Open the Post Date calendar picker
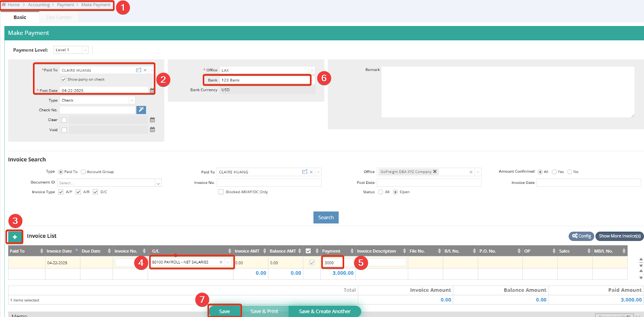Viewport: 644px width, 317px height. click(x=152, y=91)
